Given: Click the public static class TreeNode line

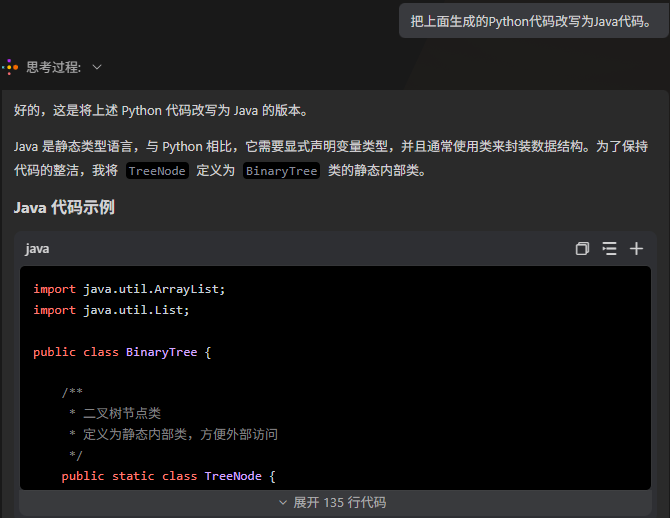Looking at the screenshot, I should click(x=167, y=476).
